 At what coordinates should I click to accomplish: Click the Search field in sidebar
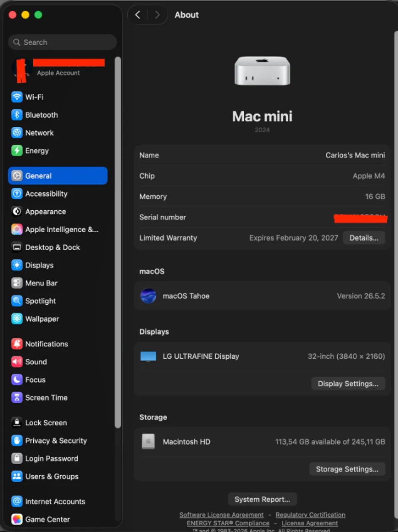[x=62, y=42]
